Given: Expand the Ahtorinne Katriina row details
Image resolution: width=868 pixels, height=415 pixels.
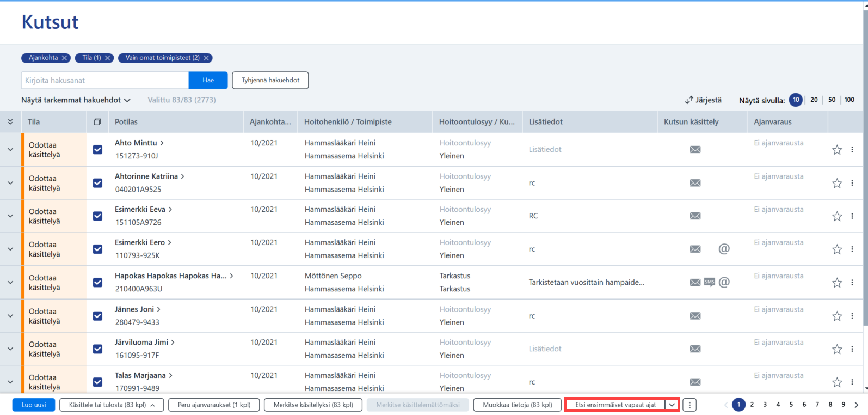Looking at the screenshot, I should click(10, 182).
